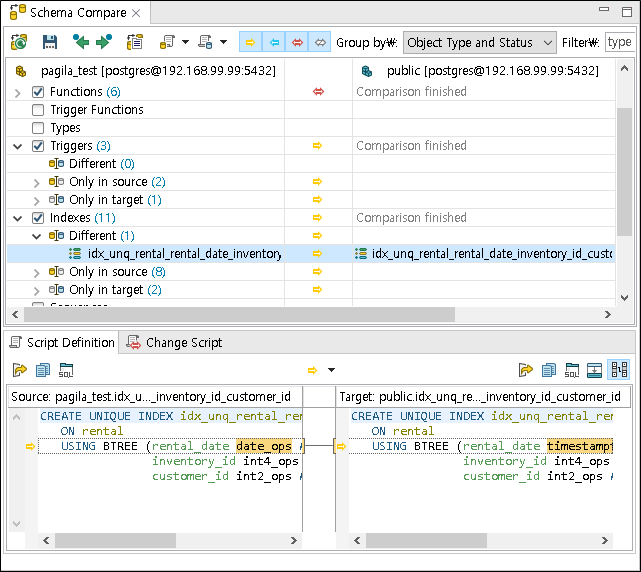Viewport: 641px width, 572px height.
Task: Expand Indexes Only in target (2)
Action: [x=36, y=290]
